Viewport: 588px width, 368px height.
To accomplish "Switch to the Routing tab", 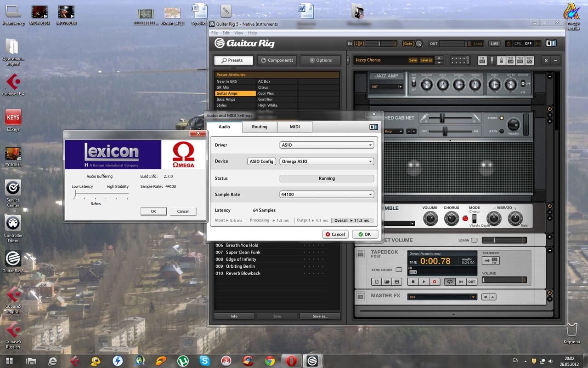I will pos(260,127).
